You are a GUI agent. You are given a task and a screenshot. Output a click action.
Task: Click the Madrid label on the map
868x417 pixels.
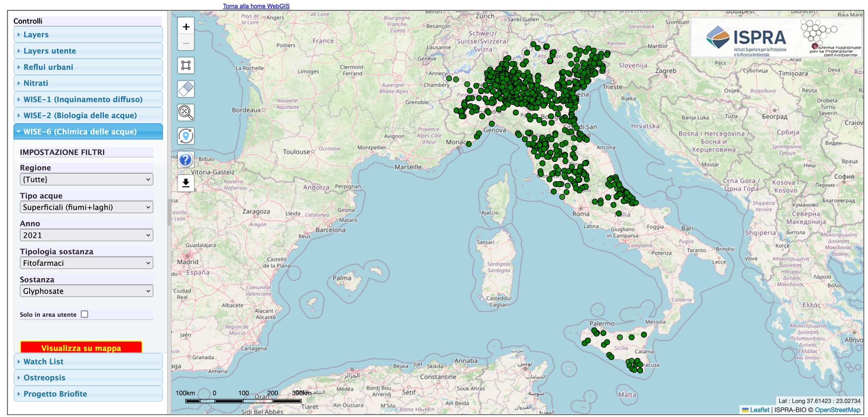click(188, 262)
